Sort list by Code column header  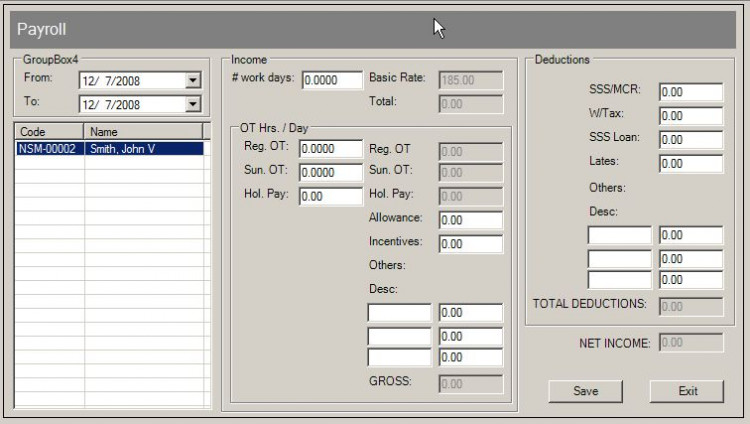click(x=49, y=131)
